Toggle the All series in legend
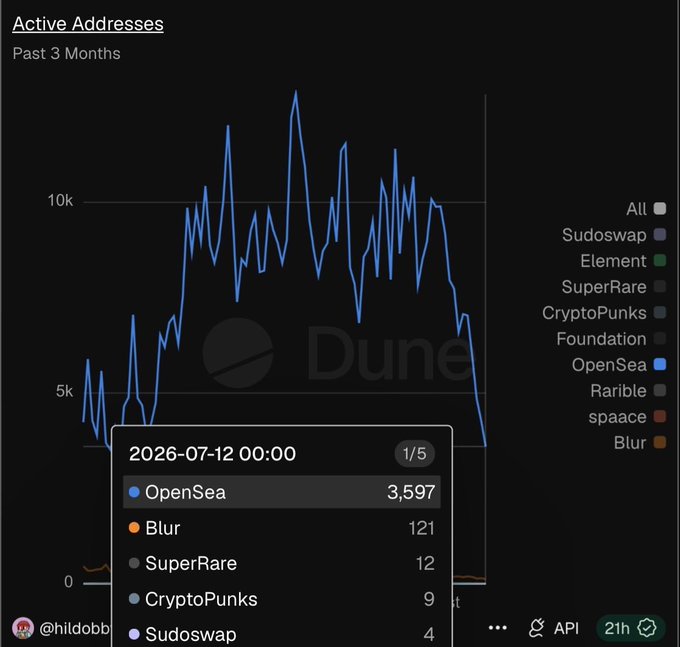Screen dimensions: 680x647 click(x=646, y=209)
